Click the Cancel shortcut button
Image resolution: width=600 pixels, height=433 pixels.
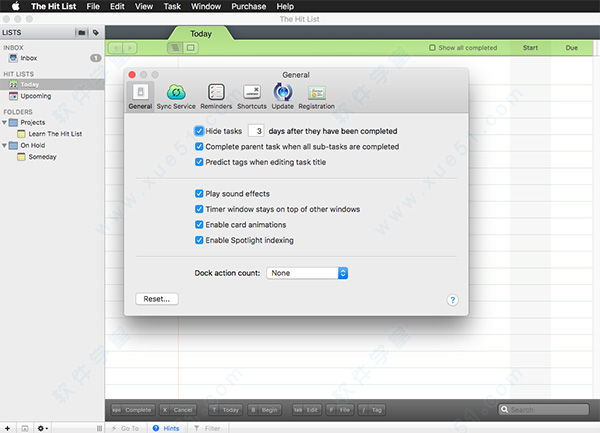[x=178, y=410]
